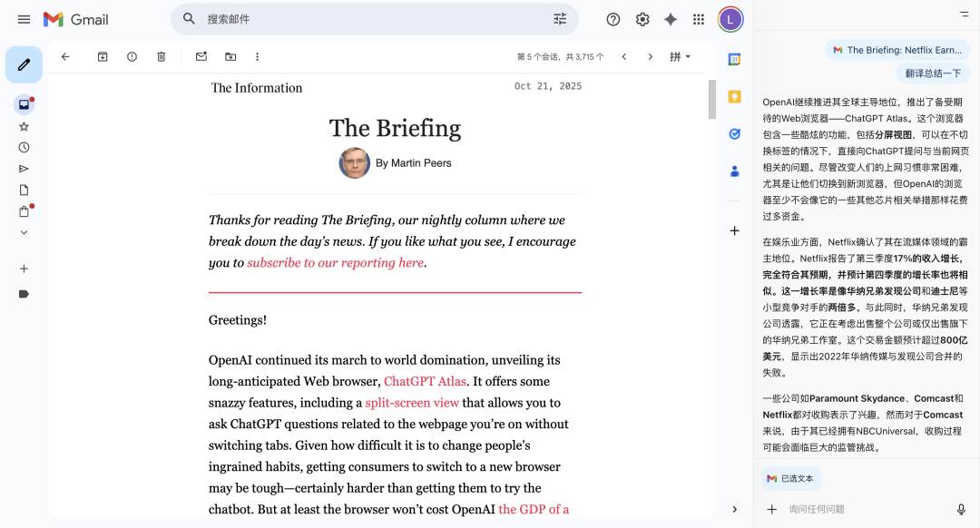The width and height of the screenshot is (980, 528).
Task: Open the input method 拼 dropdown
Action: 680,56
